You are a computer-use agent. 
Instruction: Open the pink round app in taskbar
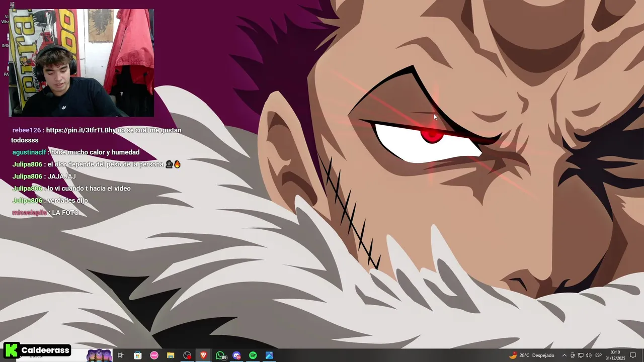[154, 355]
